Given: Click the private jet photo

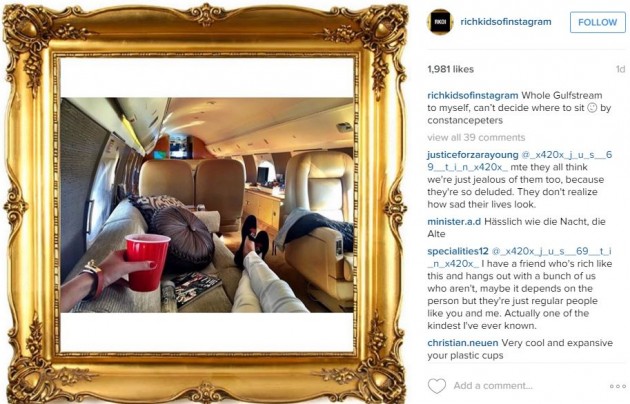Looking at the screenshot, I should (207, 205).
